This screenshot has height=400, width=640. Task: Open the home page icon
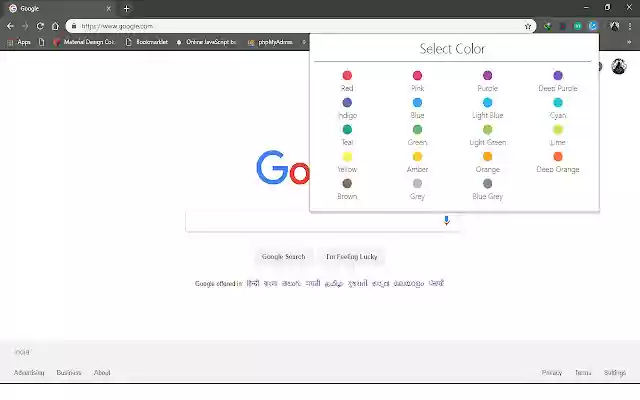[x=55, y=26]
